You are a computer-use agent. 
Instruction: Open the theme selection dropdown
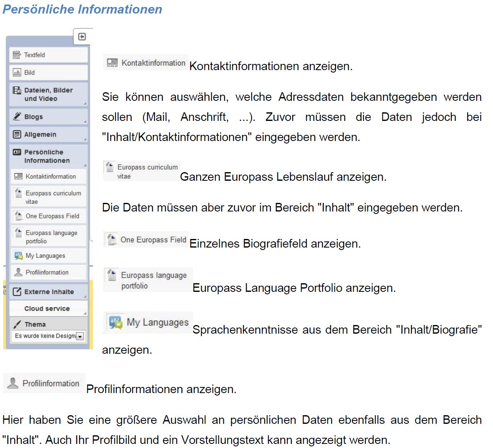tap(80, 336)
